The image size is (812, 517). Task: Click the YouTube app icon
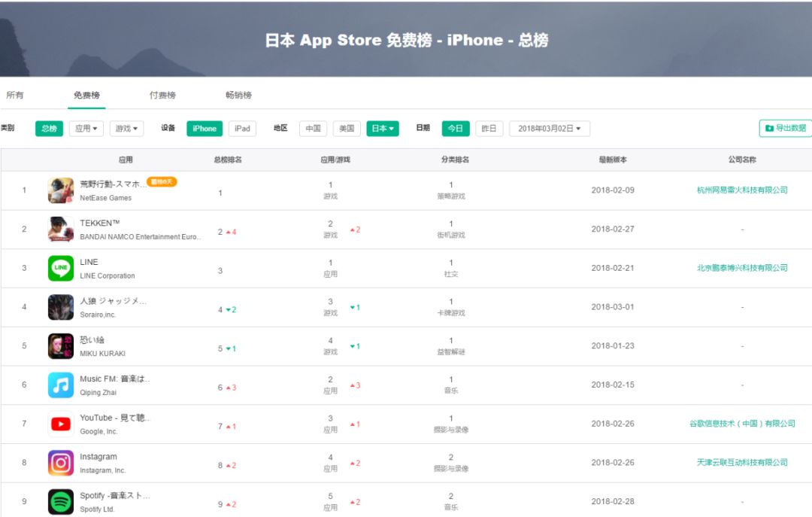(x=61, y=424)
